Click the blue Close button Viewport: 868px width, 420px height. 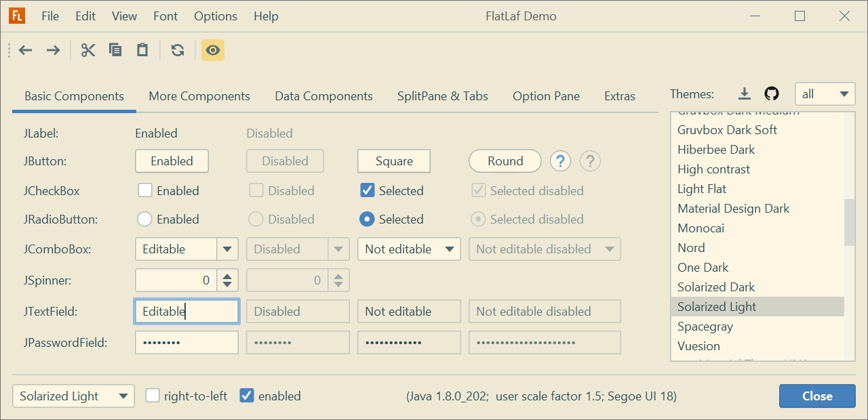click(x=817, y=396)
